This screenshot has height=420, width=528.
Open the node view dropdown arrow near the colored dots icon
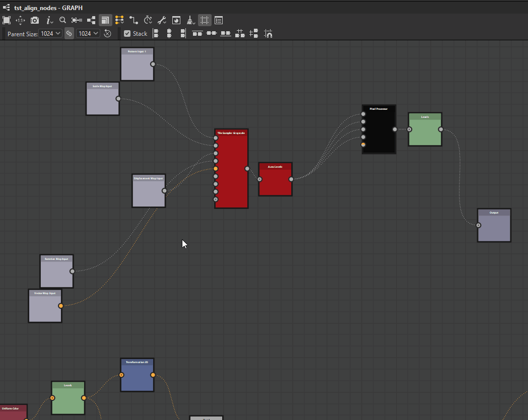[x=119, y=20]
